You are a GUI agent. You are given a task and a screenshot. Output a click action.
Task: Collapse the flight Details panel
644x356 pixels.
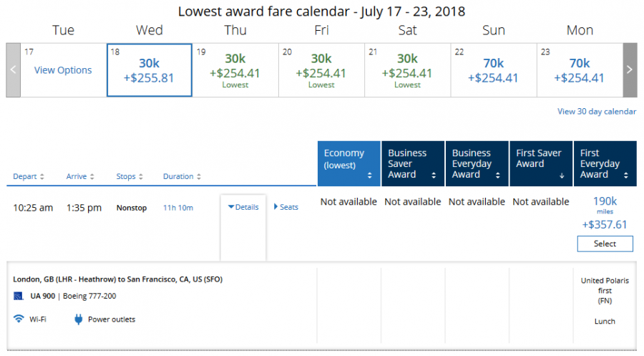point(243,207)
